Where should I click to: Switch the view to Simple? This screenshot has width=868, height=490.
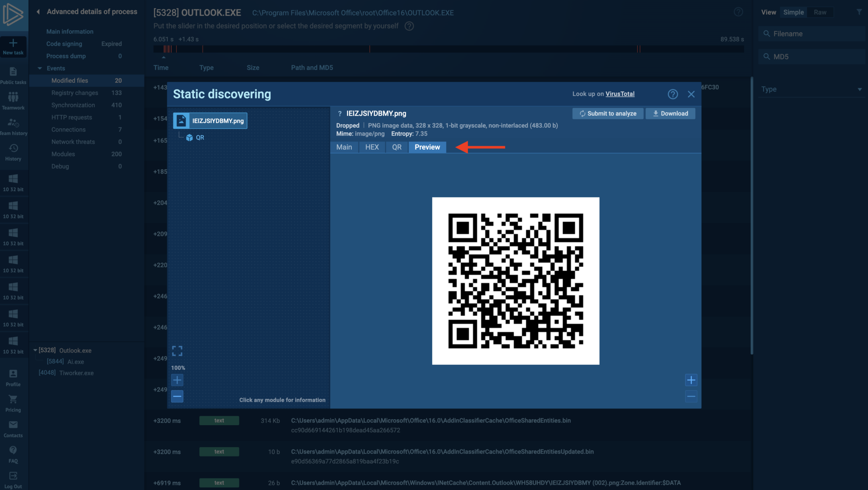(793, 12)
